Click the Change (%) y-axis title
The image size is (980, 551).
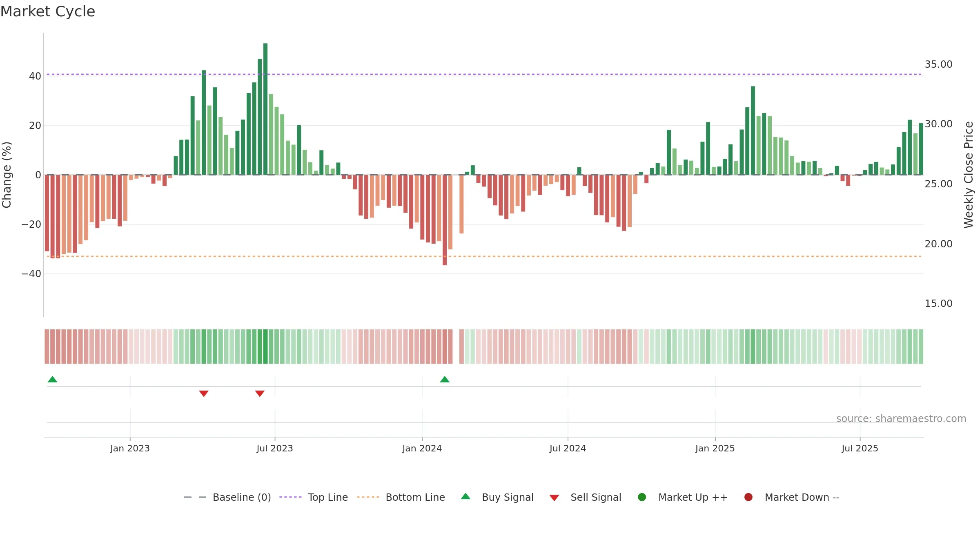[7, 175]
